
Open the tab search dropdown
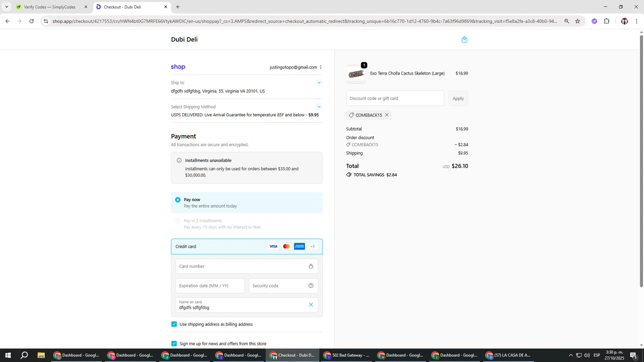coord(6,7)
